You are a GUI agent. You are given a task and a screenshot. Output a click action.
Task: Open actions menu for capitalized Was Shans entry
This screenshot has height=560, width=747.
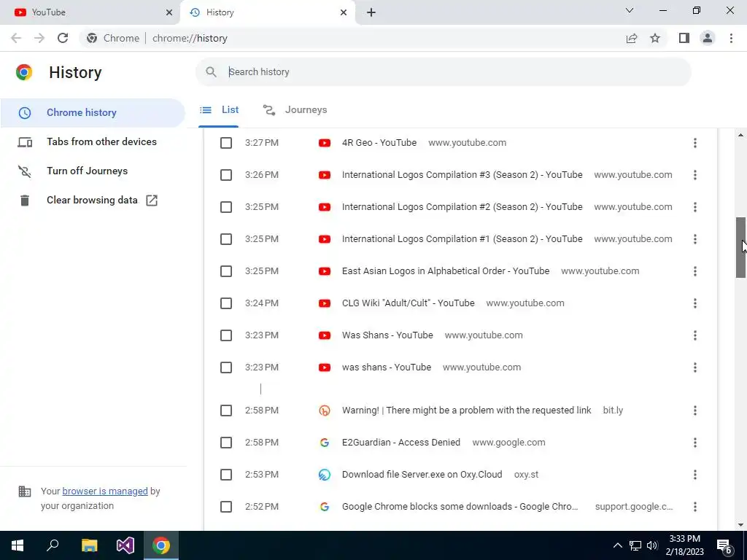coord(695,335)
